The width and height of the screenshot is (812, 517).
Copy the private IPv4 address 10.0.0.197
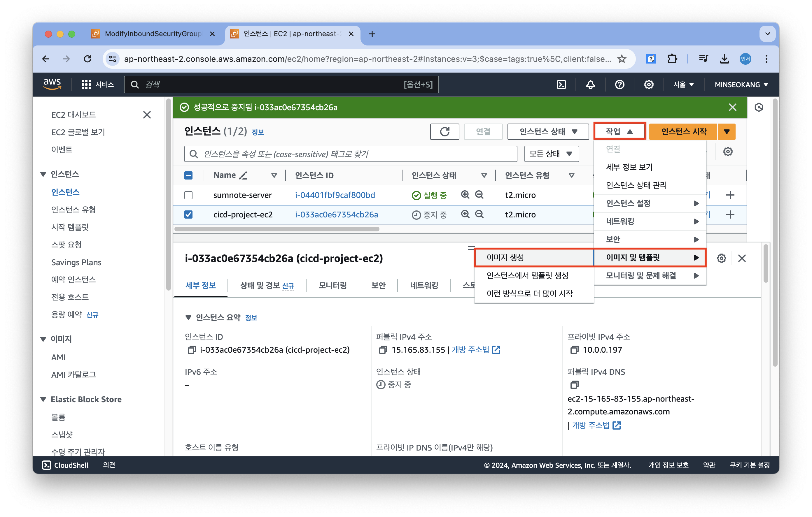click(x=574, y=350)
